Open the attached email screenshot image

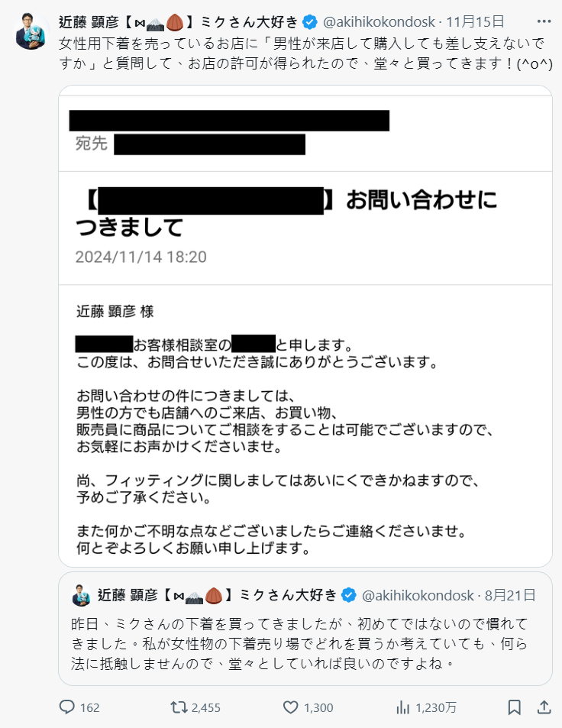(x=305, y=326)
